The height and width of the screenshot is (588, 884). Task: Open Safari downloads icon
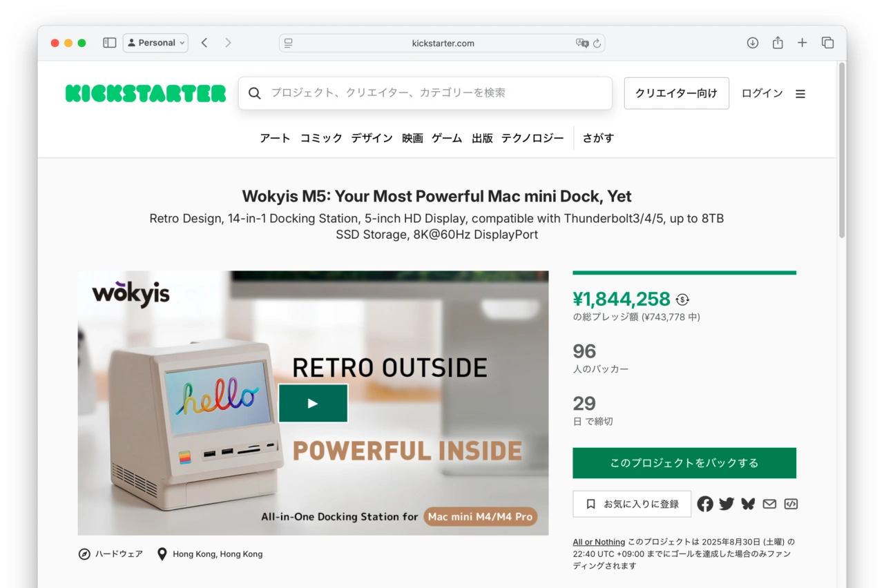(x=753, y=43)
